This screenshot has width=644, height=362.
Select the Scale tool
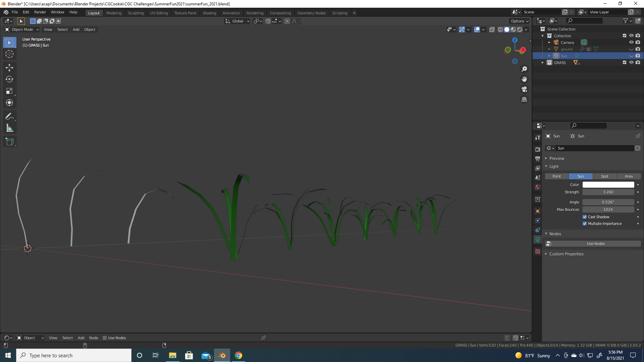tap(9, 91)
